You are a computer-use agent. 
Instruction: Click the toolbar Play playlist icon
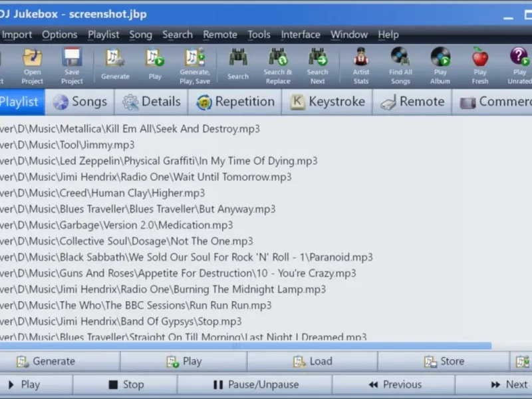[x=155, y=65]
